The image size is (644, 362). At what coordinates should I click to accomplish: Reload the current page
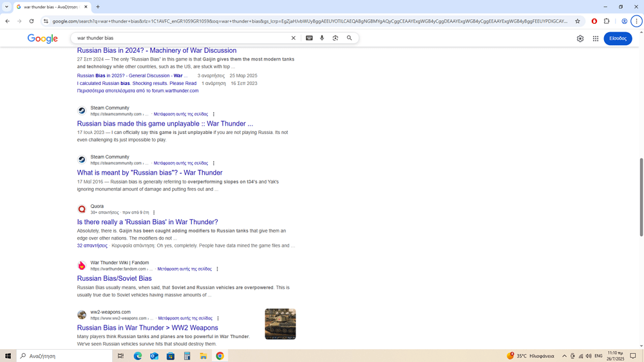point(31,21)
